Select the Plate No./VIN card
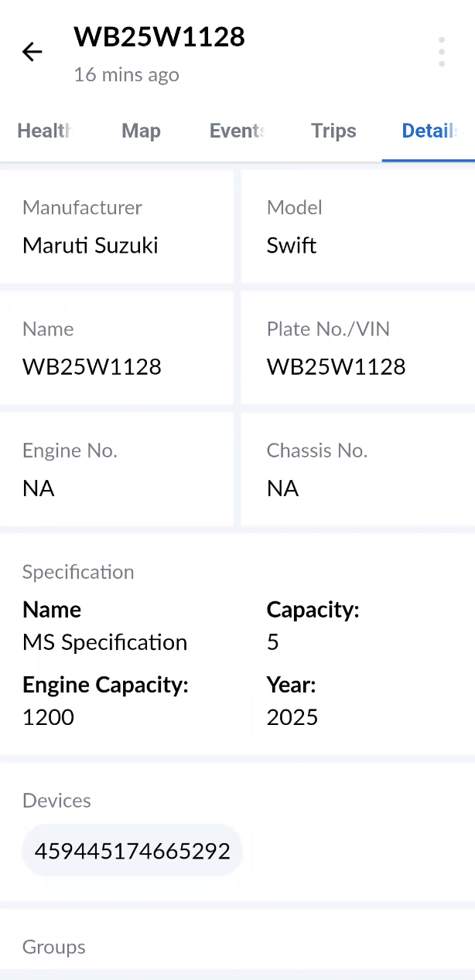 pyautogui.click(x=357, y=349)
